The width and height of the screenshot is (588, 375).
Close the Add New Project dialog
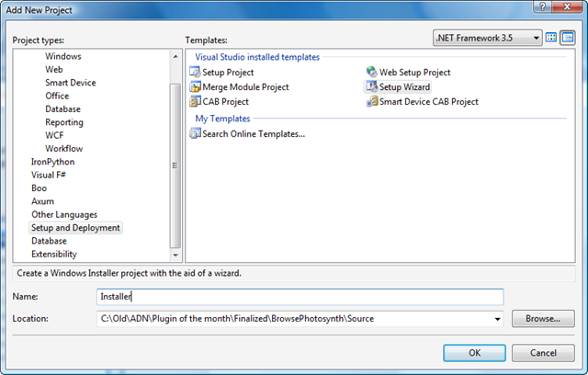click(569, 8)
